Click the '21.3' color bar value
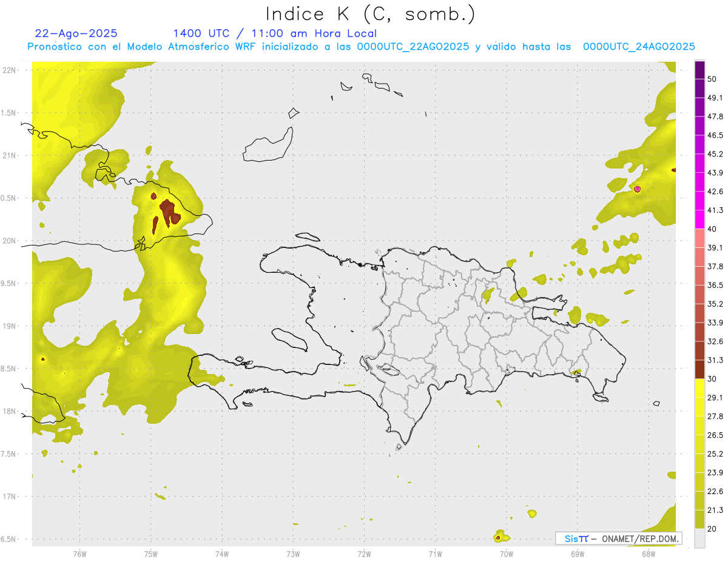The height and width of the screenshot is (562, 728). coord(716,510)
